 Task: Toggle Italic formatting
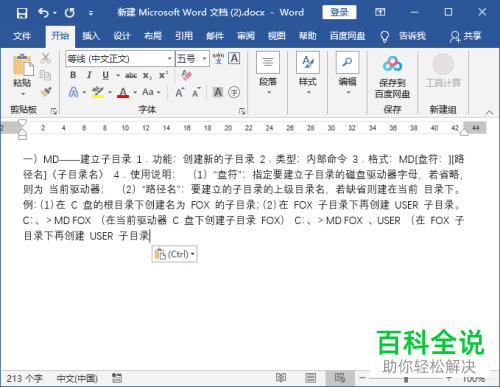89,75
